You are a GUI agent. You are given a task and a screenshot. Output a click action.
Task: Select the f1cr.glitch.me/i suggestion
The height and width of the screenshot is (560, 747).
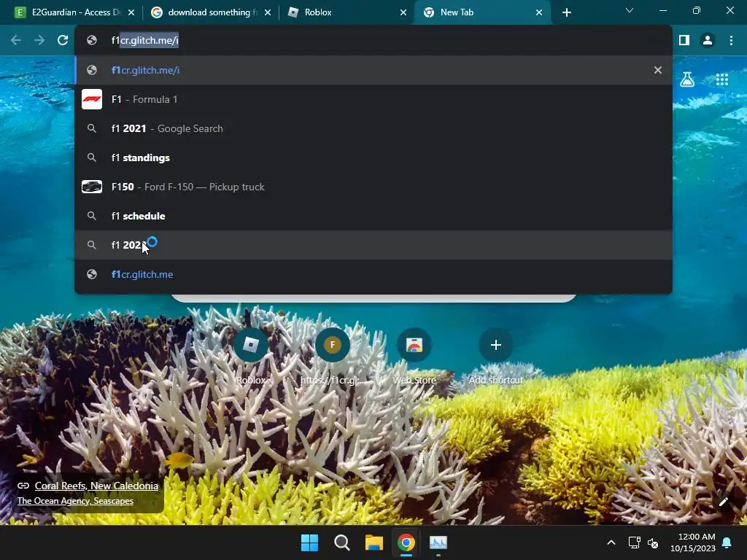(373, 70)
